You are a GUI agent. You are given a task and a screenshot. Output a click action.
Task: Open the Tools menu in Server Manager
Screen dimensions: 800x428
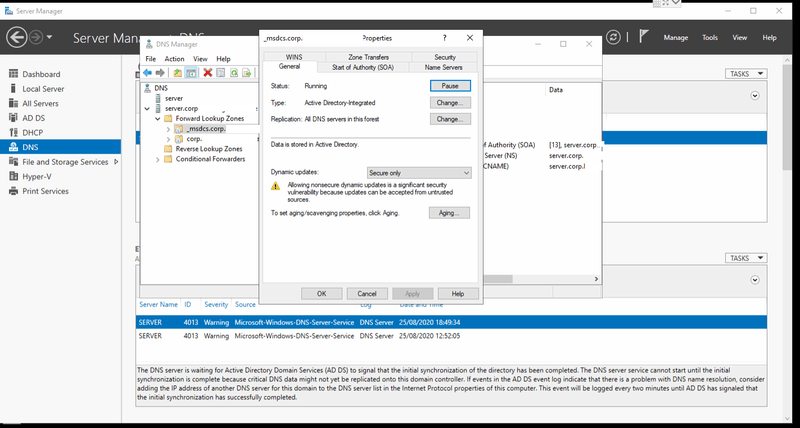710,37
